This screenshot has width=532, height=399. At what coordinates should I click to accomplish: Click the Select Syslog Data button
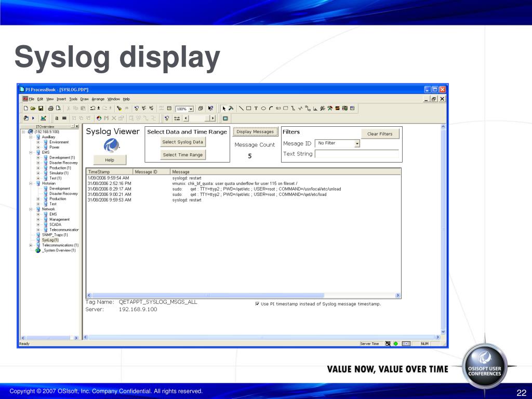click(x=182, y=142)
